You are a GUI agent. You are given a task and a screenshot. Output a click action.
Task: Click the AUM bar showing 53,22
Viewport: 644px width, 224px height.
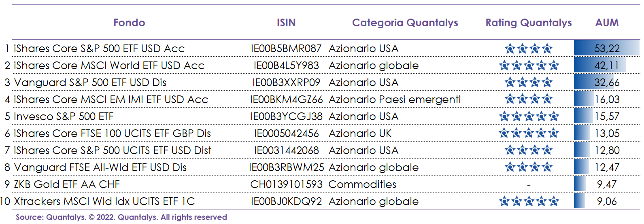[x=606, y=49]
